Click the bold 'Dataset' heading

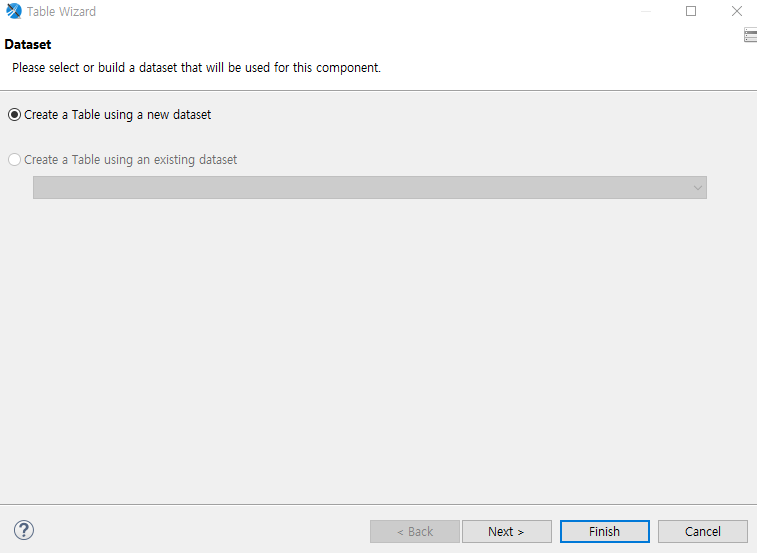coord(28,44)
